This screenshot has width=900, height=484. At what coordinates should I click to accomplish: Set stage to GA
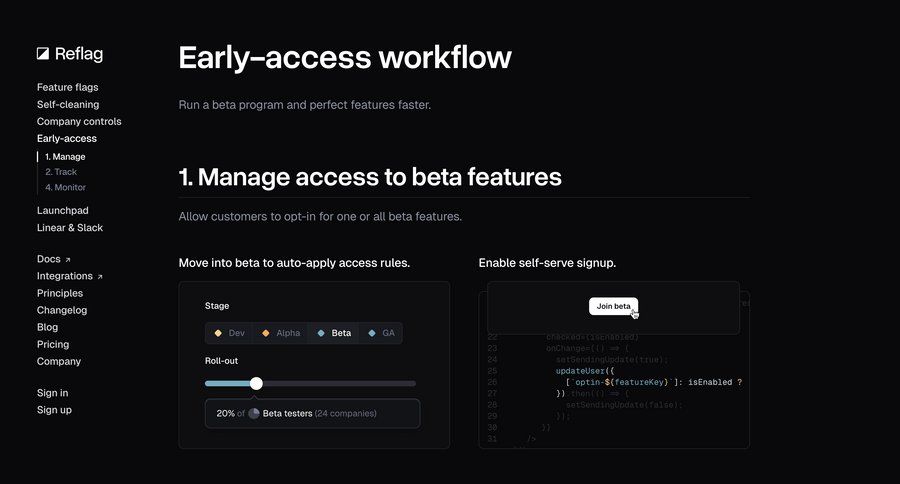[x=381, y=333]
